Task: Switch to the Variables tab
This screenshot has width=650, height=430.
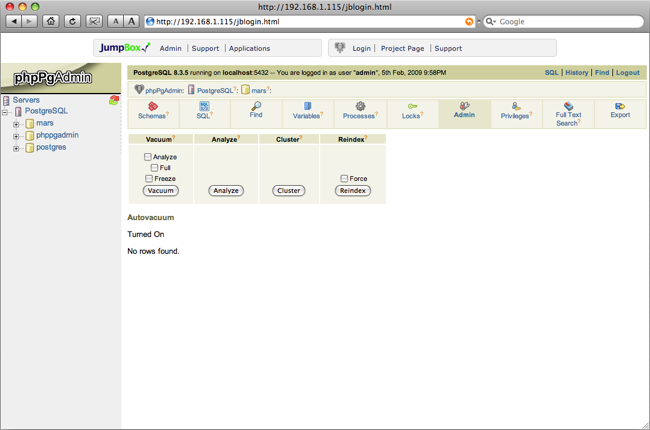Action: click(308, 113)
